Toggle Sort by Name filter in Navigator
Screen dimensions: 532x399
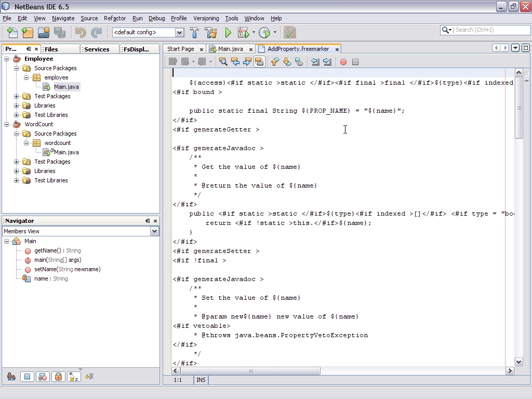click(74, 377)
